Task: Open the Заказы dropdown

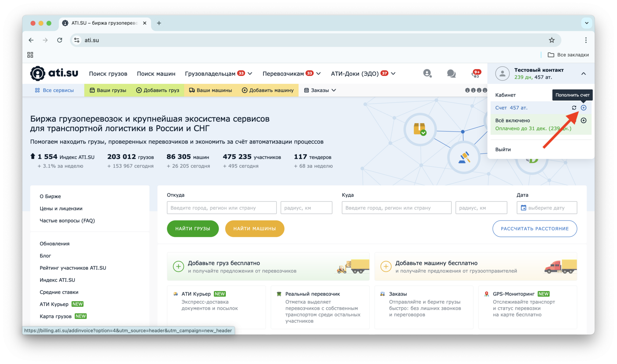Action: click(320, 90)
